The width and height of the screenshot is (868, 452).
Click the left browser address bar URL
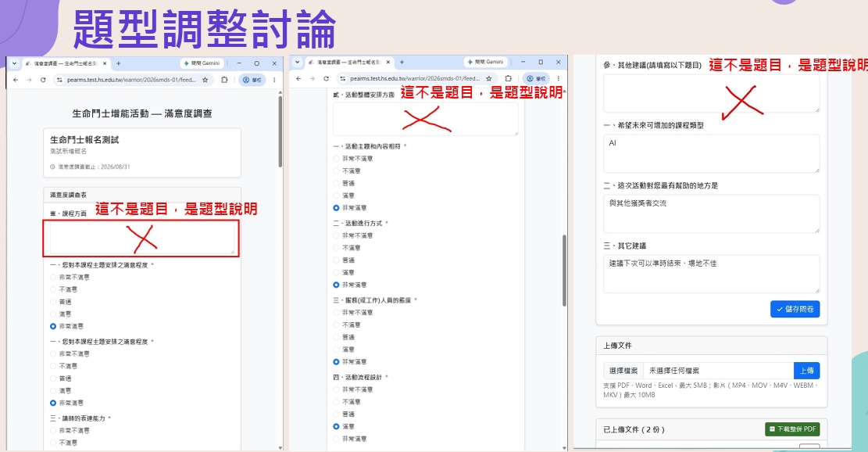pyautogui.click(x=131, y=80)
